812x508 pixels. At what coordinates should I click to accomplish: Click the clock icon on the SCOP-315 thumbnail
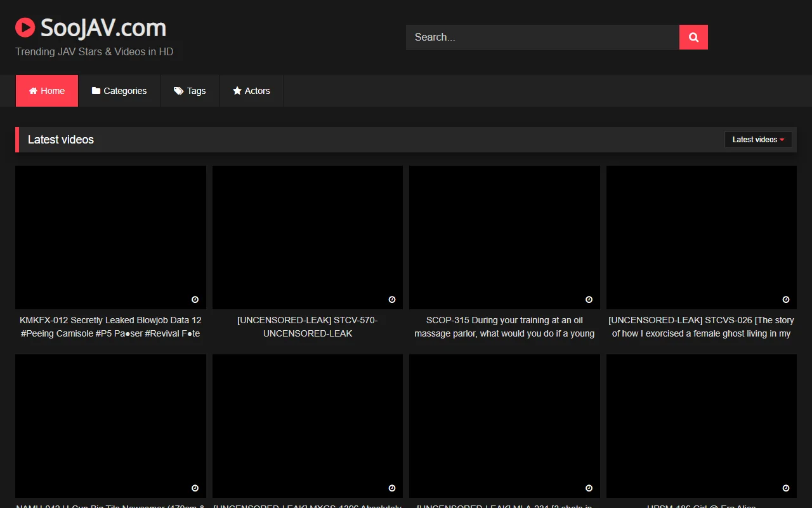click(589, 299)
